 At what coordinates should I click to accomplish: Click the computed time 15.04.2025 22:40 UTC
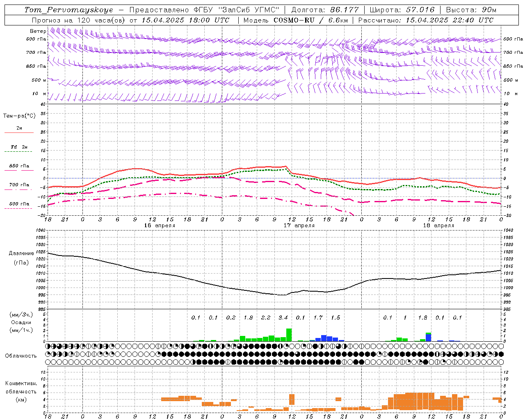click(450, 20)
